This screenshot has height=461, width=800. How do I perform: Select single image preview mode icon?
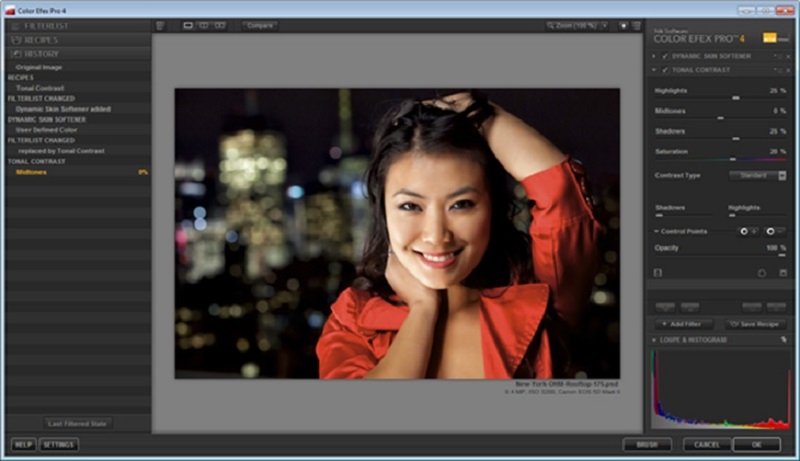pyautogui.click(x=188, y=25)
